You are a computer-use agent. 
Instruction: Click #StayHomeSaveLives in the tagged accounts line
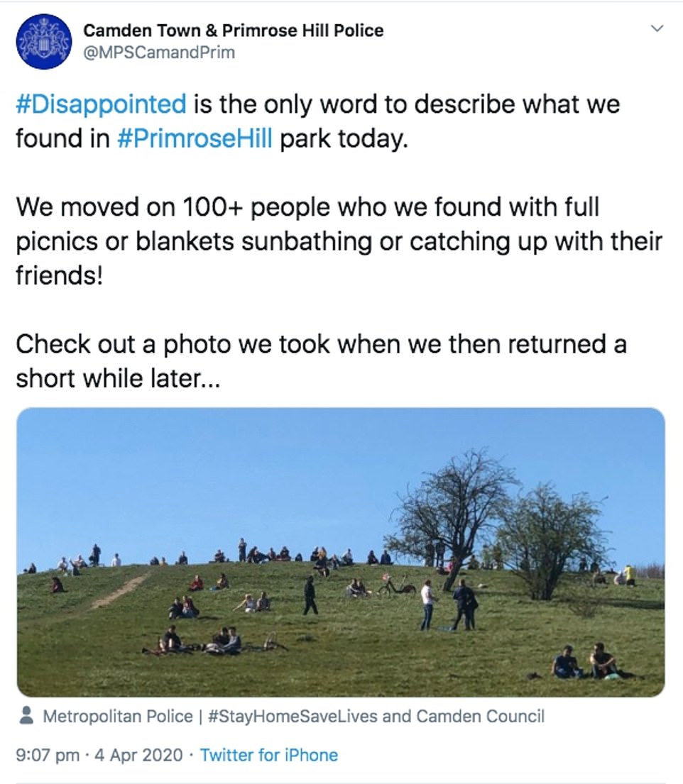(x=292, y=716)
